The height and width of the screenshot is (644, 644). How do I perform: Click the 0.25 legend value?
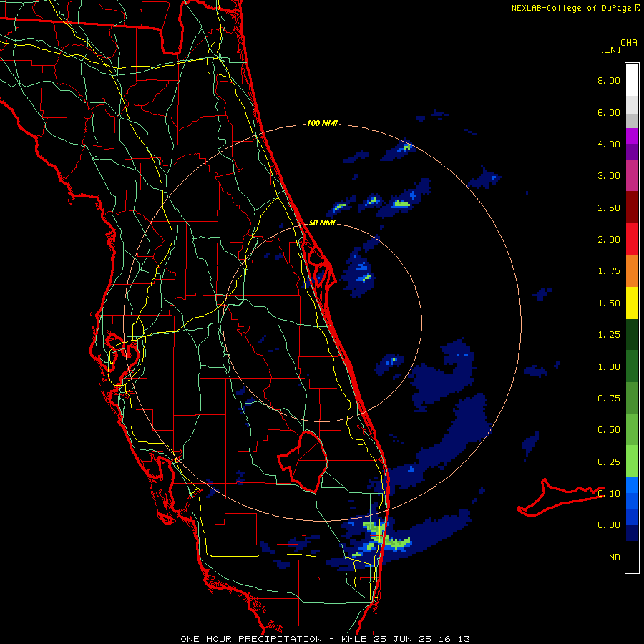609,462
